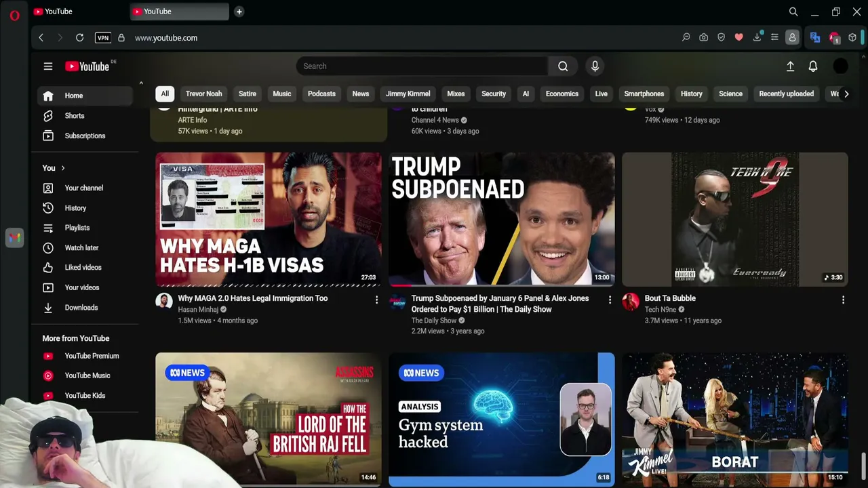
Task: Open the Opera main menu logo
Action: (x=14, y=15)
